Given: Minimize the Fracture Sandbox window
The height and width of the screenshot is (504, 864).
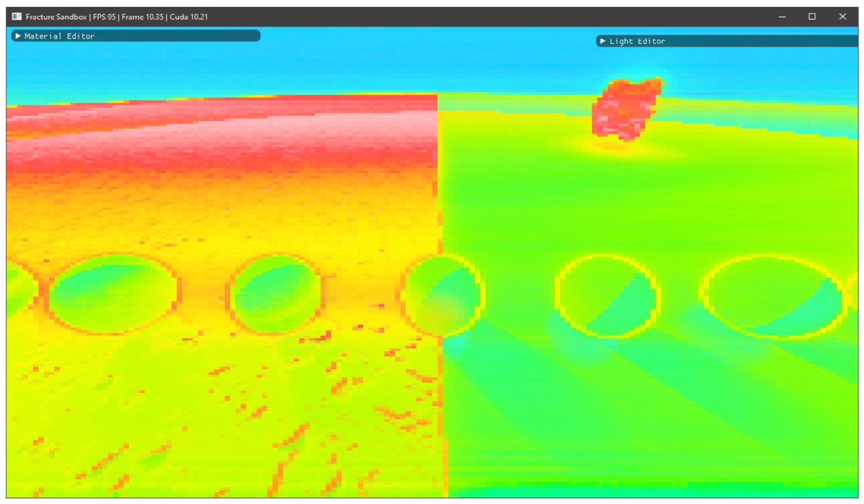Looking at the screenshot, I should [x=782, y=16].
